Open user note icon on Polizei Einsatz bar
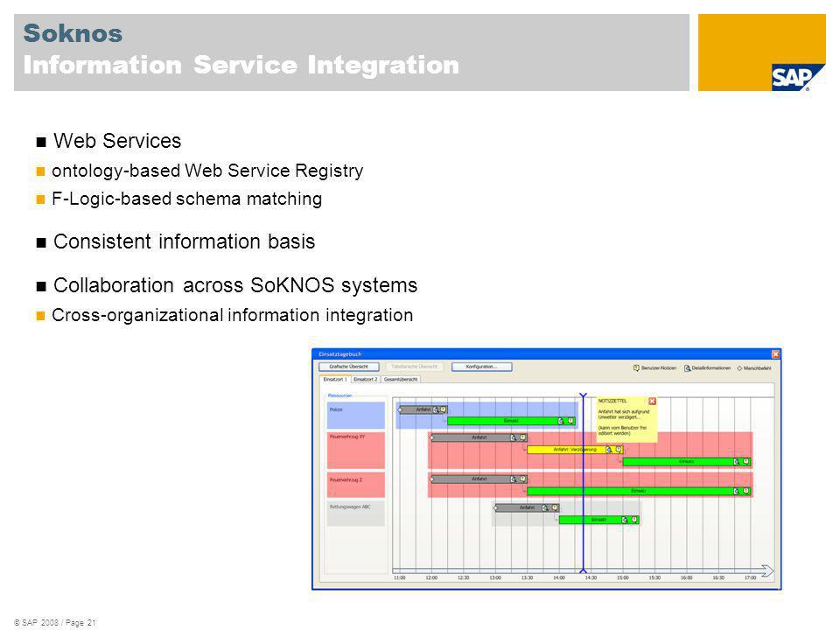The image size is (840, 630). click(570, 421)
